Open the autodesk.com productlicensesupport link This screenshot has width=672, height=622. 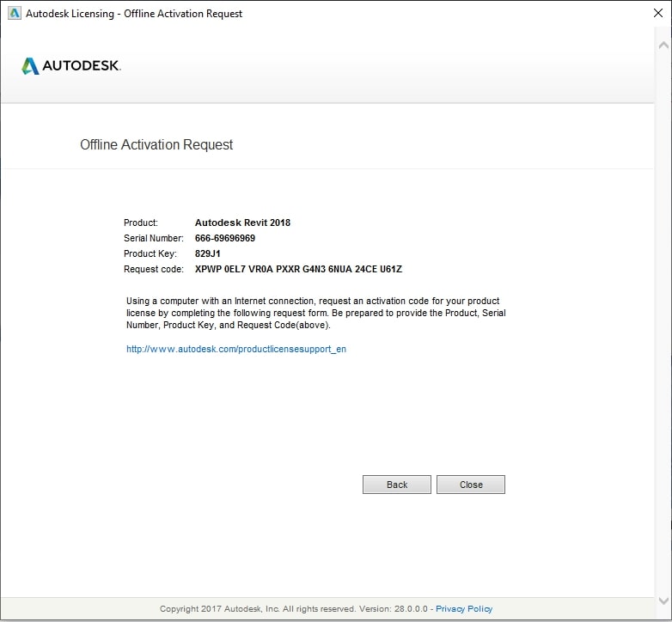[x=236, y=350]
